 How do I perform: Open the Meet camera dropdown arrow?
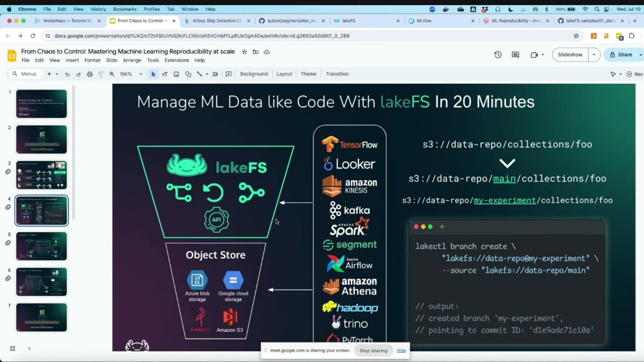coord(542,55)
